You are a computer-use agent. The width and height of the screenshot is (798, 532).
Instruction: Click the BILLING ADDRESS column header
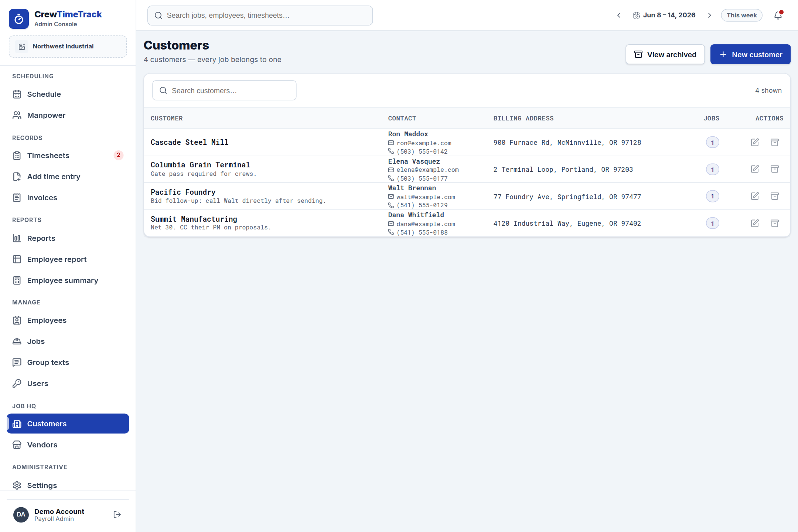pos(524,118)
